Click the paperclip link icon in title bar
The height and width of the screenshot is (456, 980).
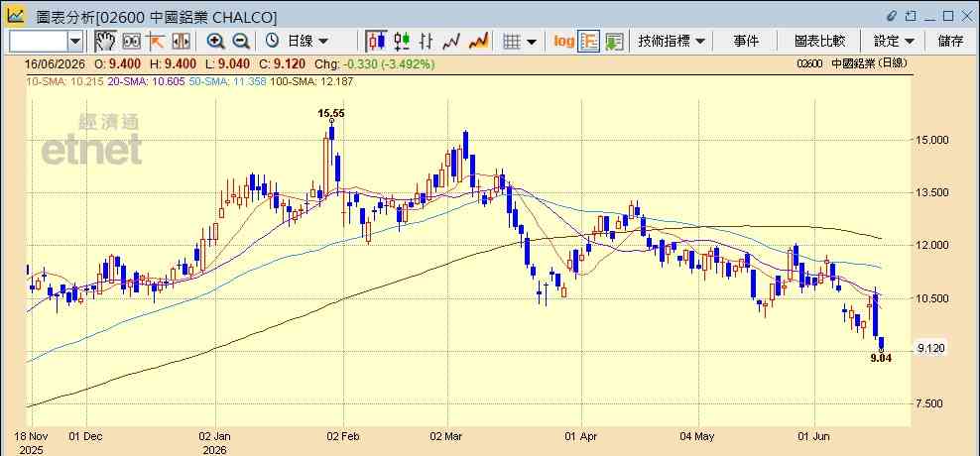(x=892, y=16)
